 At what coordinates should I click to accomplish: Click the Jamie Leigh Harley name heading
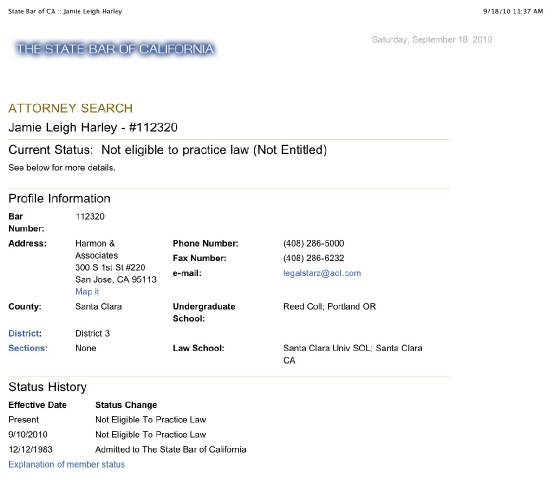(x=93, y=127)
